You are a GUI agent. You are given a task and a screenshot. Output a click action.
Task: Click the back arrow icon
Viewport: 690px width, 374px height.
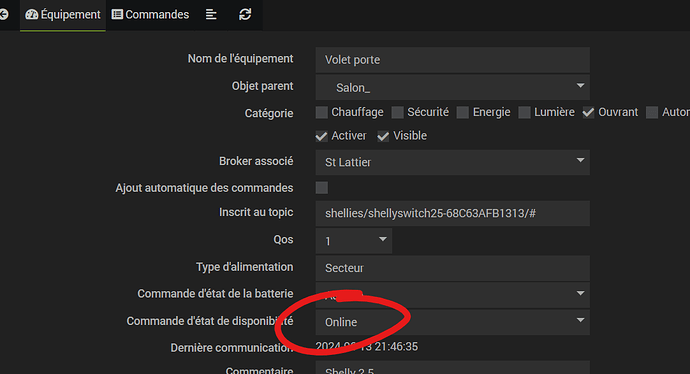click(x=4, y=15)
